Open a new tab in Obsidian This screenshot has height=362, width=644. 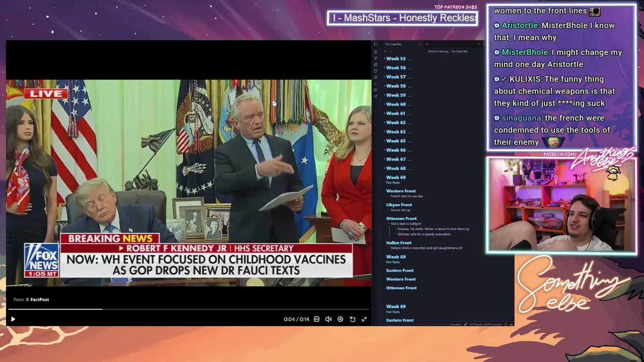coord(427,44)
